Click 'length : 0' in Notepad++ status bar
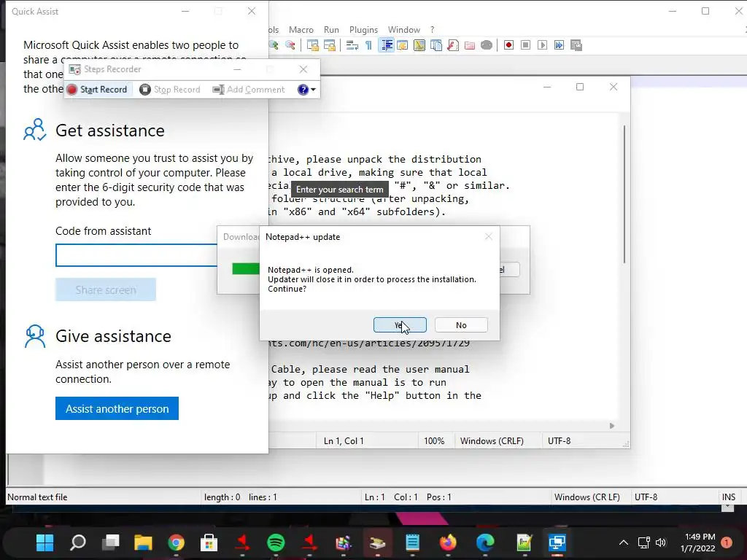The height and width of the screenshot is (560, 747). point(222,497)
